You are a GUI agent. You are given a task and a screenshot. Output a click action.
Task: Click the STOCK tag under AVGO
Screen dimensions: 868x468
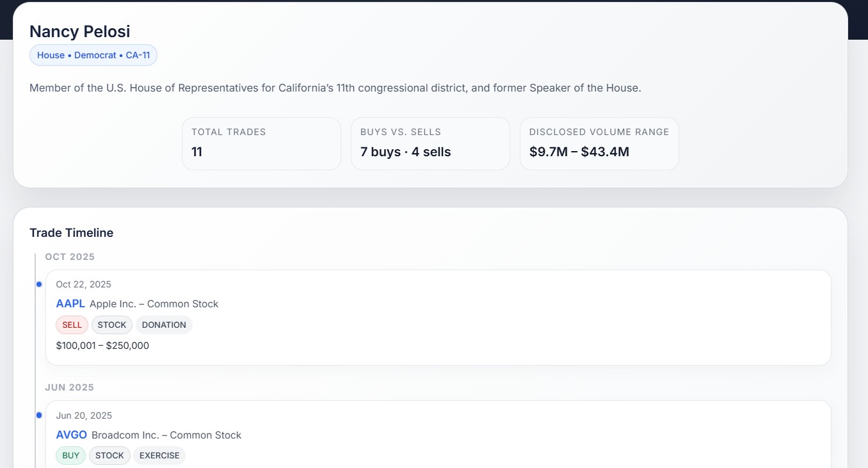coord(109,455)
